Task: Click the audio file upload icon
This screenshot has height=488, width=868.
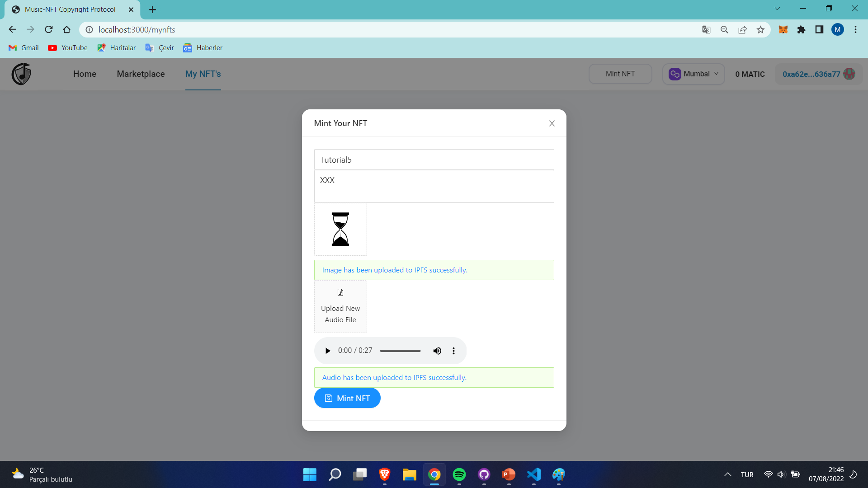Action: coord(340,292)
